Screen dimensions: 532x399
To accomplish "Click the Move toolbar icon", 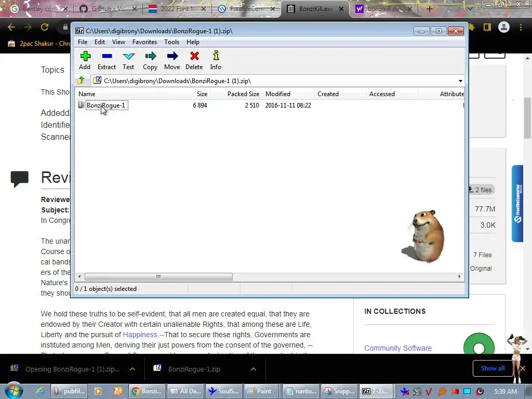I will click(x=172, y=60).
